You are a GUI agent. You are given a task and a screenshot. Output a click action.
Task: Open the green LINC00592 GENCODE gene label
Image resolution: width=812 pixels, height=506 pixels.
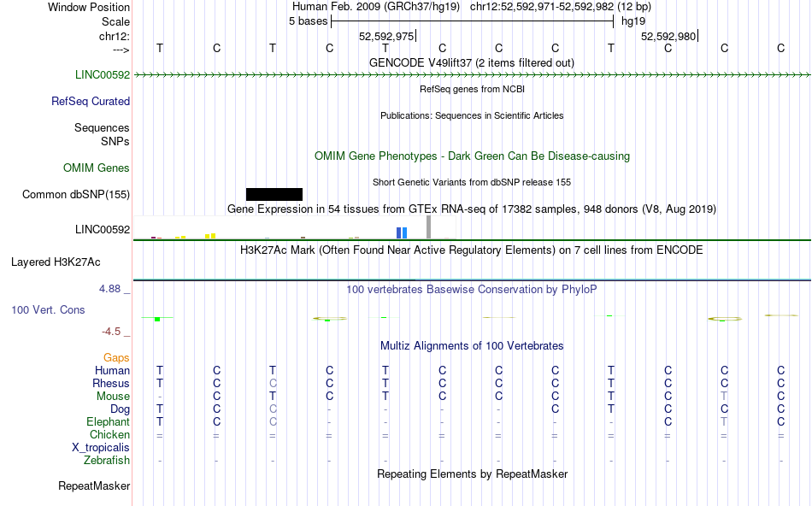[103, 74]
